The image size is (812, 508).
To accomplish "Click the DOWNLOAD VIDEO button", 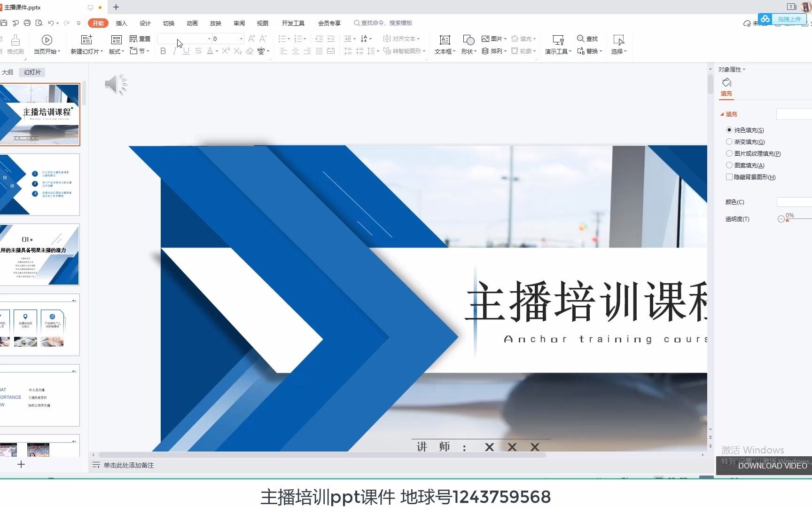I will click(773, 466).
